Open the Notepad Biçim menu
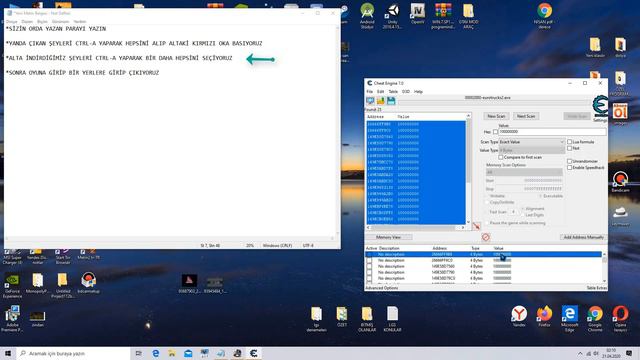 (42, 21)
